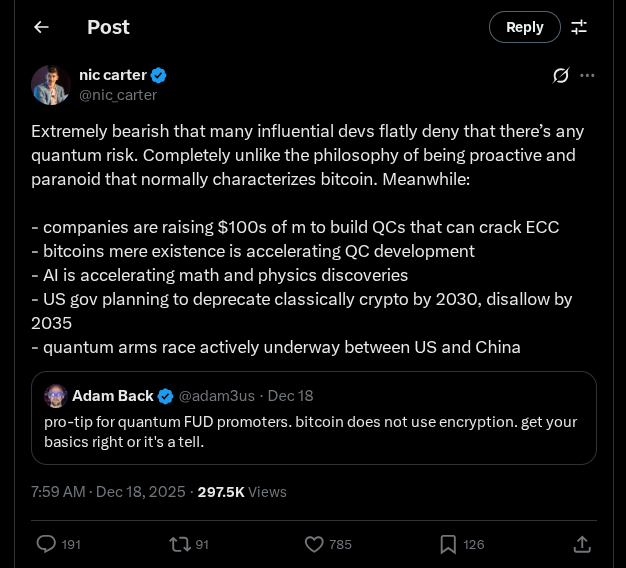Click Adam Back's name in quoted post

click(x=113, y=396)
